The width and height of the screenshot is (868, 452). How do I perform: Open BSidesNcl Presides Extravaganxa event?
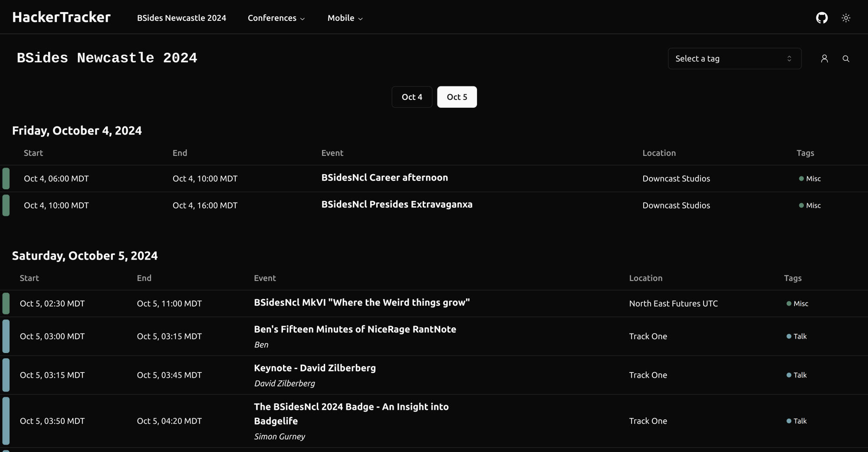tap(397, 205)
